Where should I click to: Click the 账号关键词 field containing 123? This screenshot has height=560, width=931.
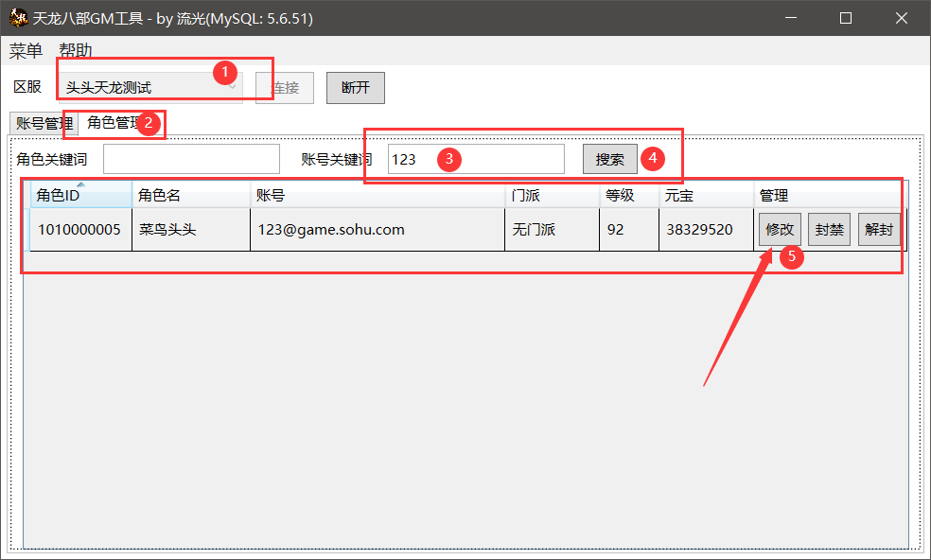click(x=476, y=159)
